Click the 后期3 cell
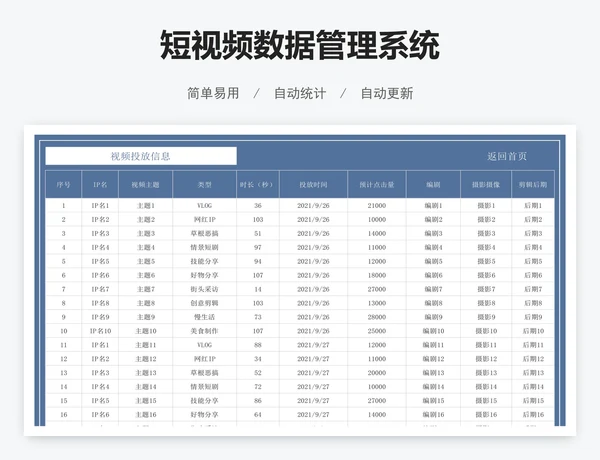This screenshot has height=460, width=600. (x=533, y=233)
